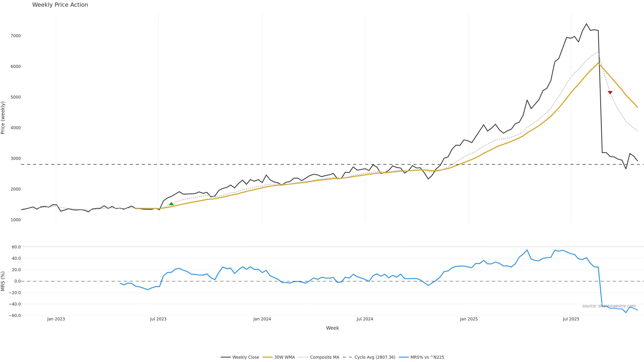
Task: Hide the Composite MA series via legend
Action: coord(325,357)
